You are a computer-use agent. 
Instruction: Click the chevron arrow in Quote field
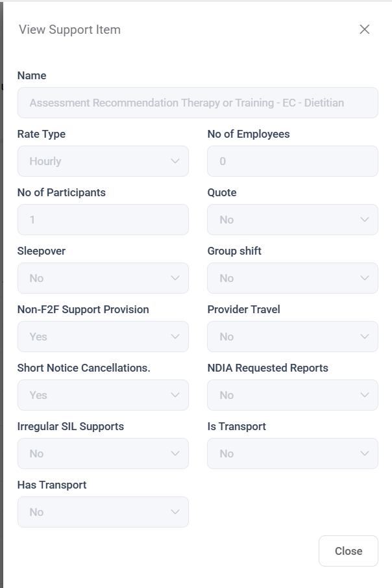364,220
